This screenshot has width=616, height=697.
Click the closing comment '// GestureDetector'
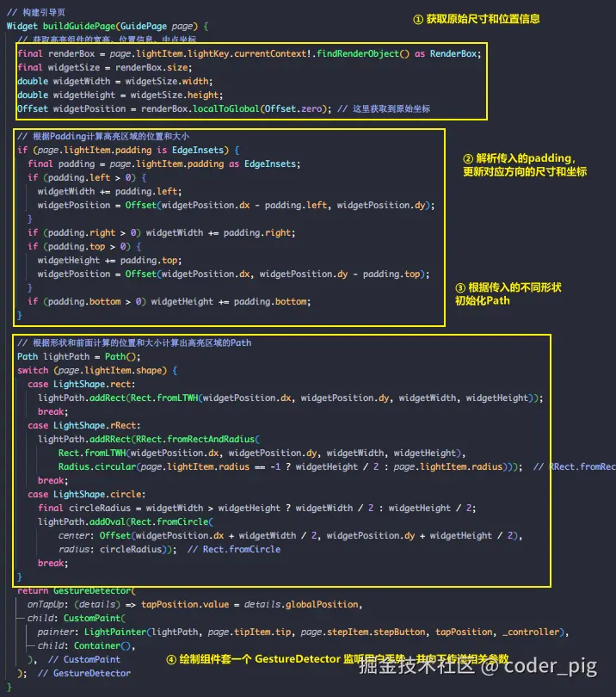(x=84, y=674)
